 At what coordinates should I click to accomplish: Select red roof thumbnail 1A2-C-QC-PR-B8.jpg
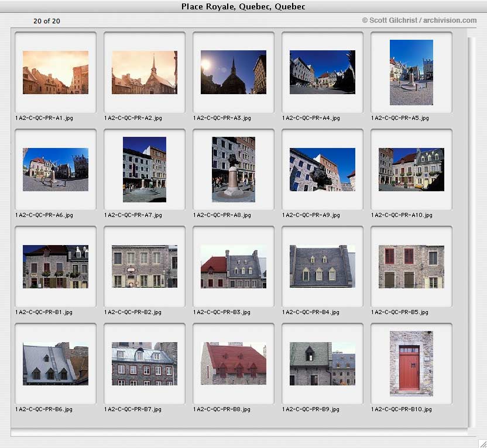pyautogui.click(x=234, y=364)
